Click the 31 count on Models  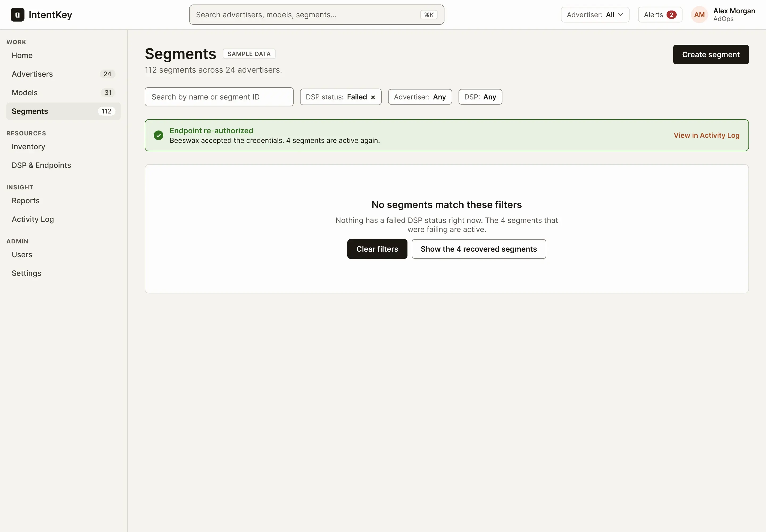tap(108, 93)
